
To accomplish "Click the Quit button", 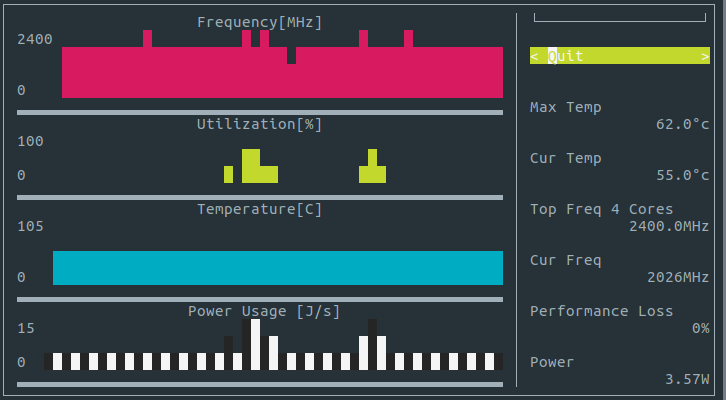I will (x=566, y=56).
